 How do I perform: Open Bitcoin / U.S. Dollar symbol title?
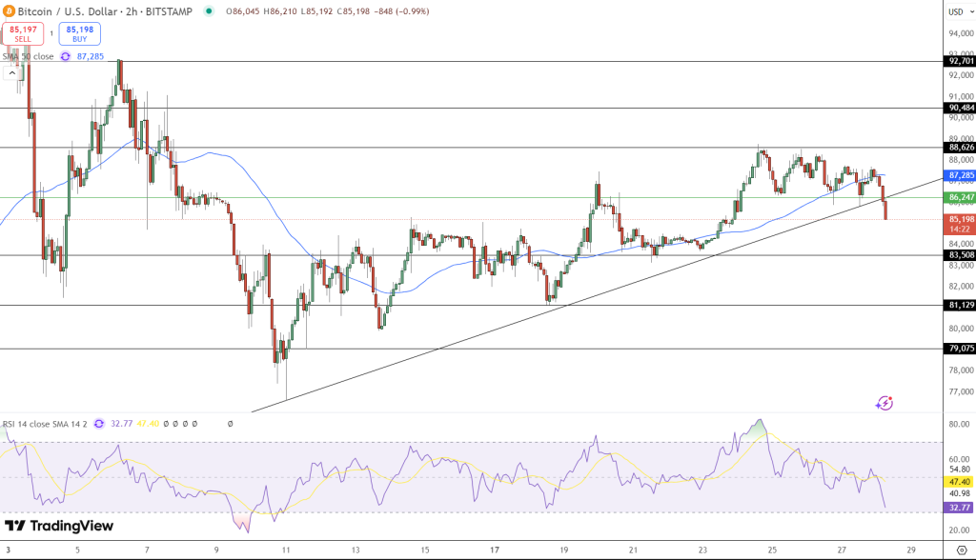pos(105,11)
